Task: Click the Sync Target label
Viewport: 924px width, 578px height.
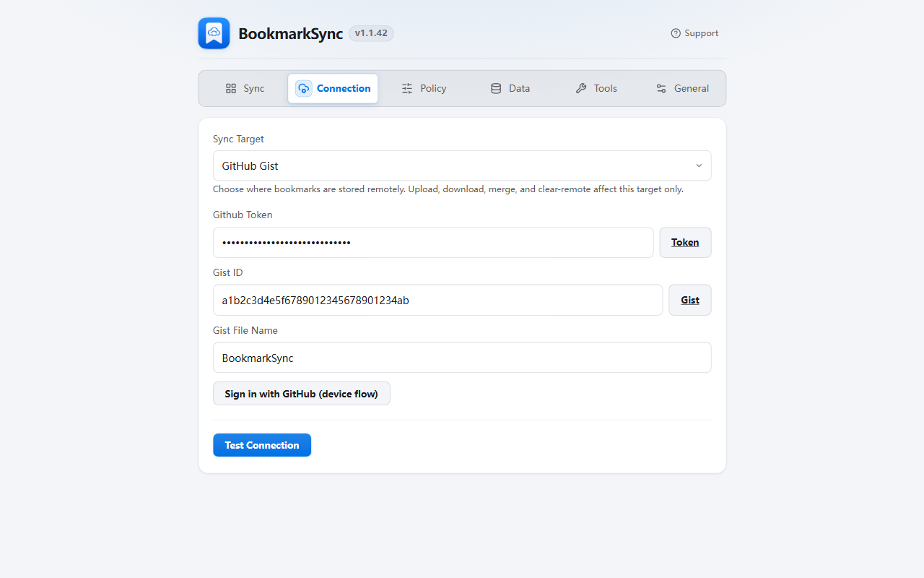Action: 238,139
